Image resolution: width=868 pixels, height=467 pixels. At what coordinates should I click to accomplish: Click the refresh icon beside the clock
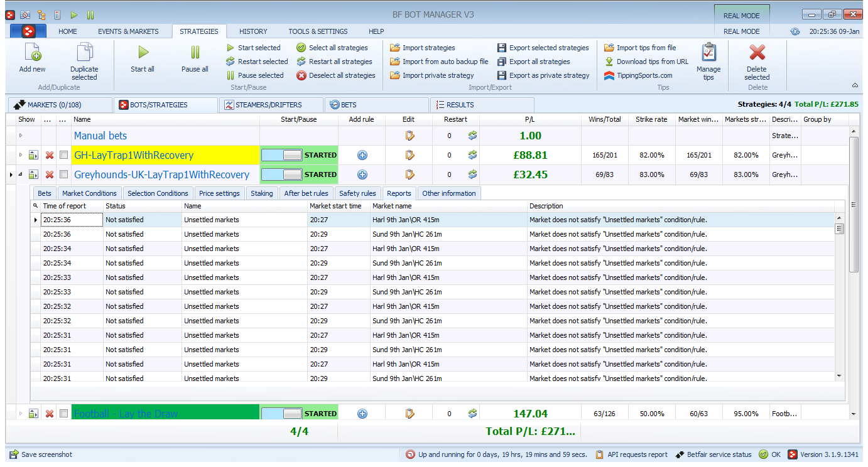pos(795,31)
